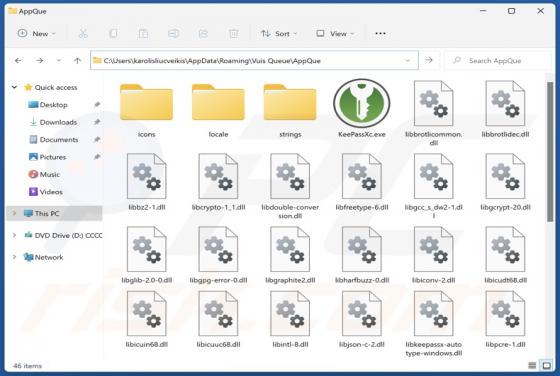Select libicudt68.dll file
This screenshot has height=376, width=560.
505,255
